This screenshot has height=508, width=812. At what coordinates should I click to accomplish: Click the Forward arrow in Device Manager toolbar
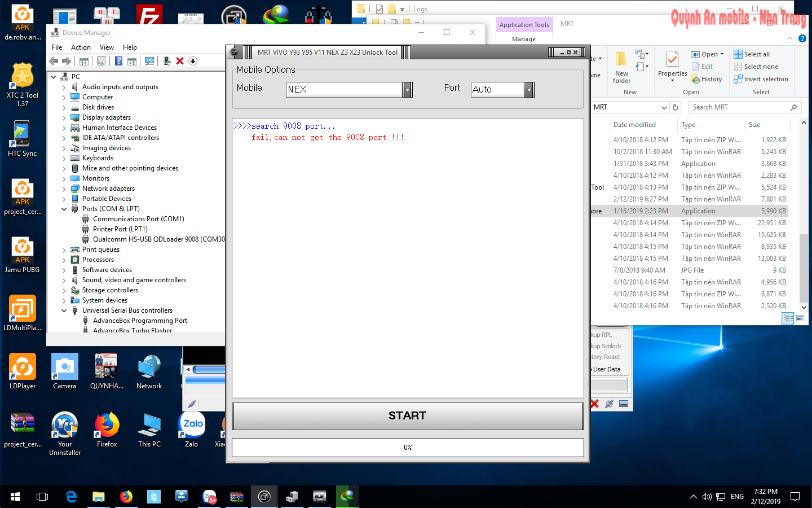coord(67,61)
